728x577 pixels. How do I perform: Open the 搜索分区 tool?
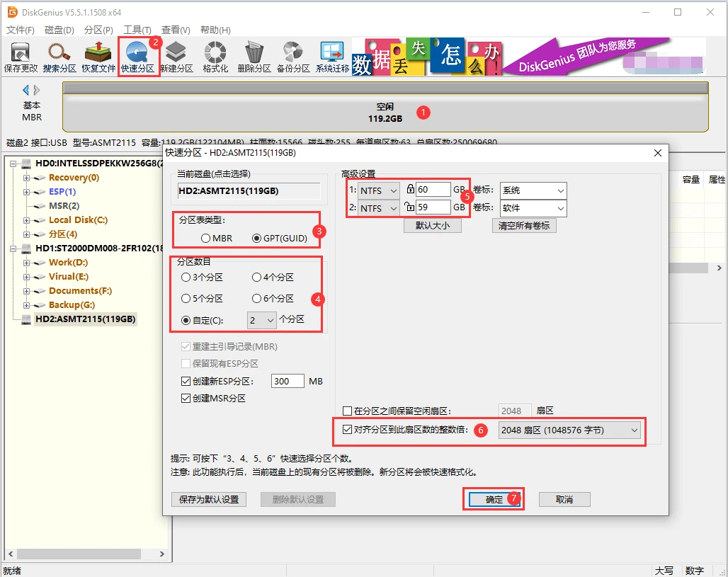point(59,55)
